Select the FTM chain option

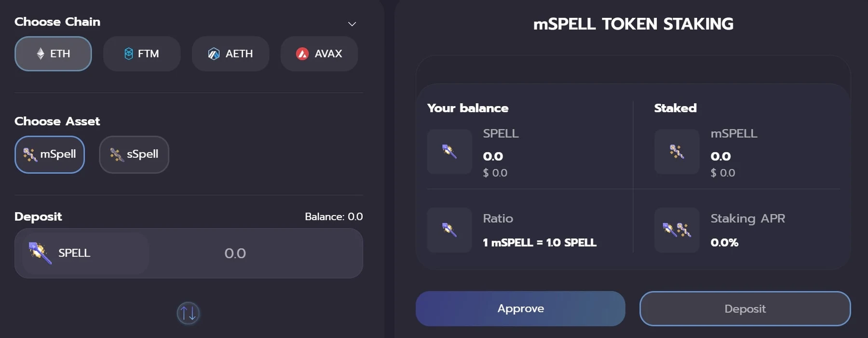[x=142, y=54]
